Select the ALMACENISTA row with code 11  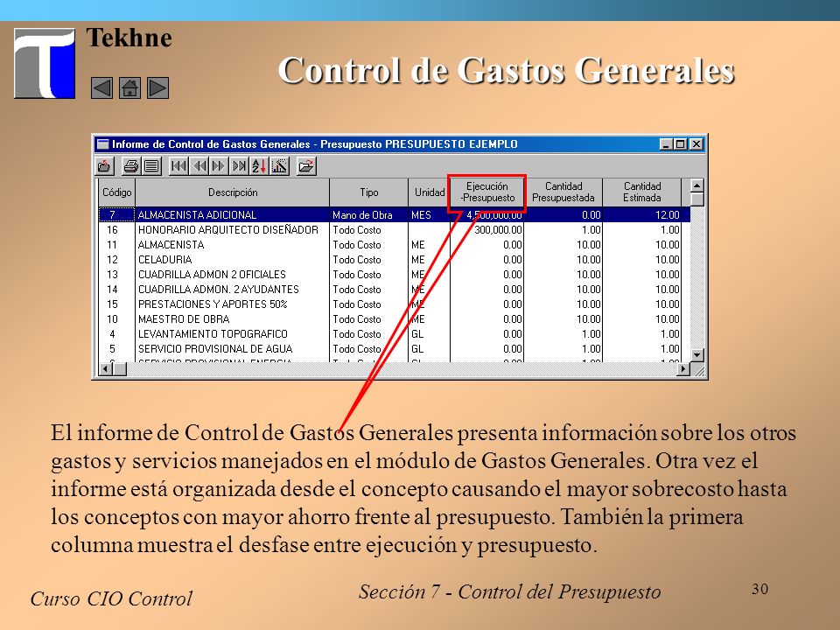395,245
